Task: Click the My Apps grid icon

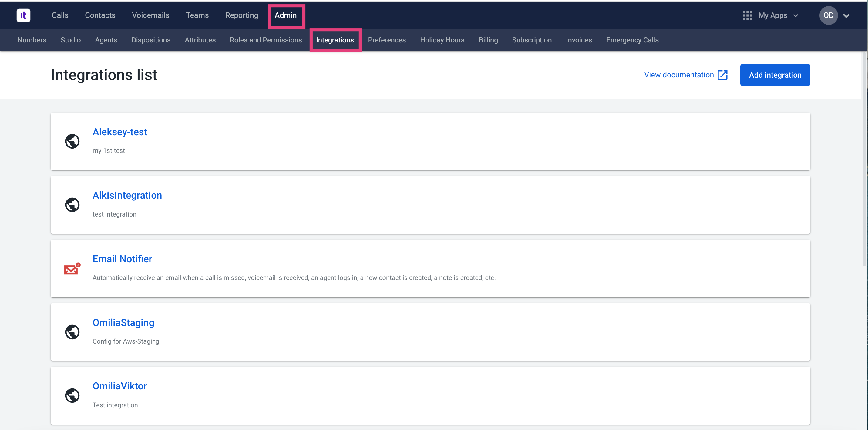Action: point(747,15)
